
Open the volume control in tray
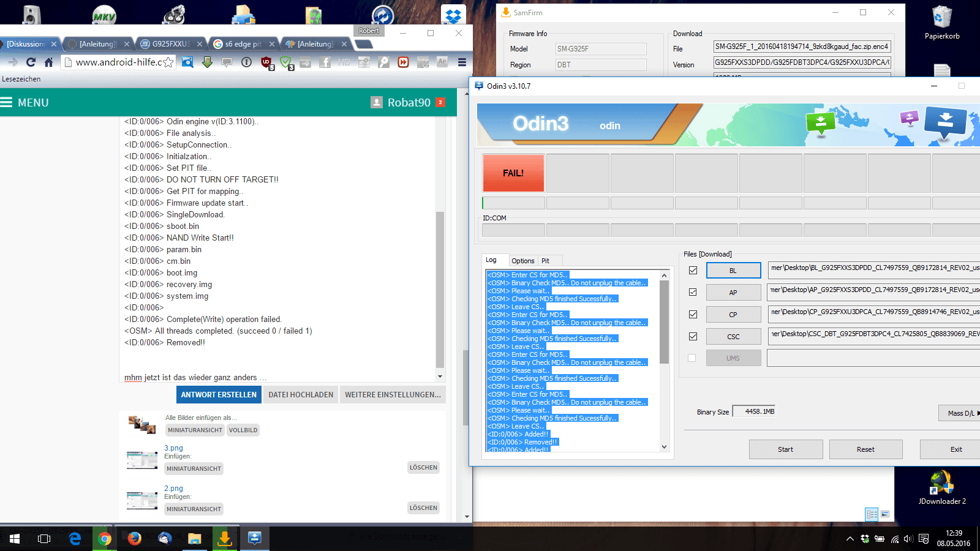pos(908,539)
